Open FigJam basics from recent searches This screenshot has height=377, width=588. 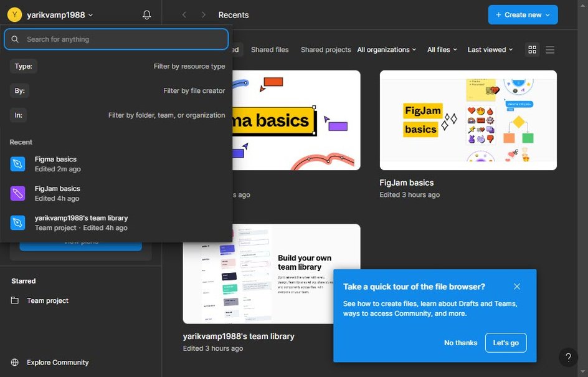coord(117,193)
